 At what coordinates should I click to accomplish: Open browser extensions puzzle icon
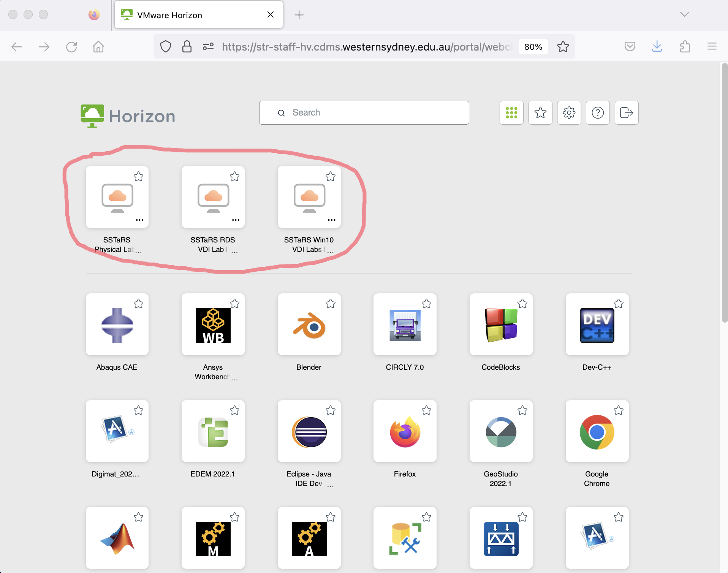pos(685,46)
